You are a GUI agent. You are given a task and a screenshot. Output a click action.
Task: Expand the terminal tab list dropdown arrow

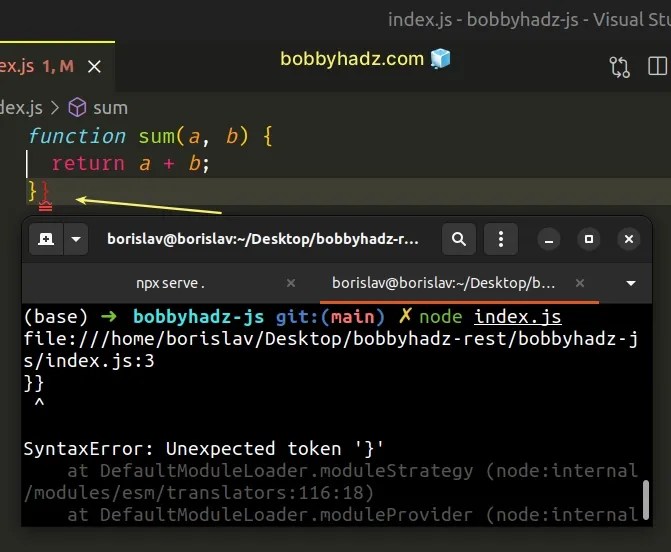pos(631,283)
